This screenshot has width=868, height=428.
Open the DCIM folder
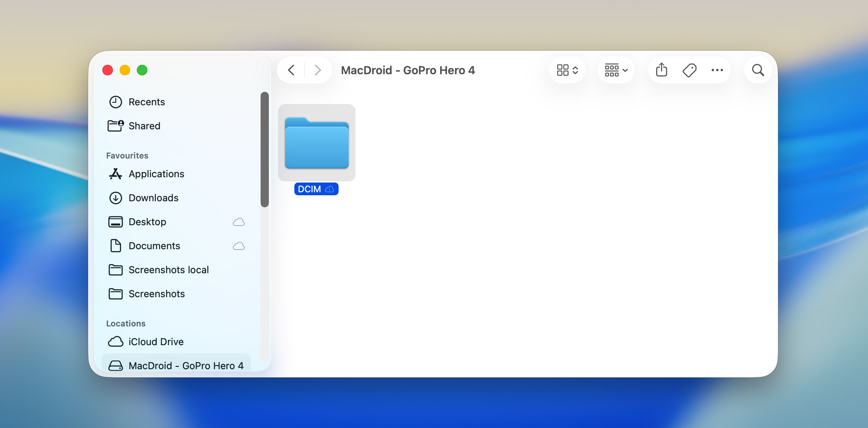[x=316, y=143]
